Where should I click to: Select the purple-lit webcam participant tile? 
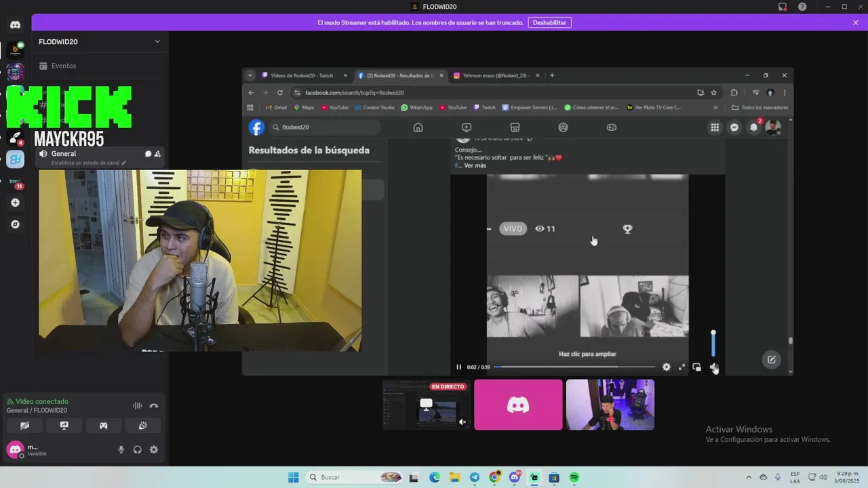pyautogui.click(x=610, y=405)
